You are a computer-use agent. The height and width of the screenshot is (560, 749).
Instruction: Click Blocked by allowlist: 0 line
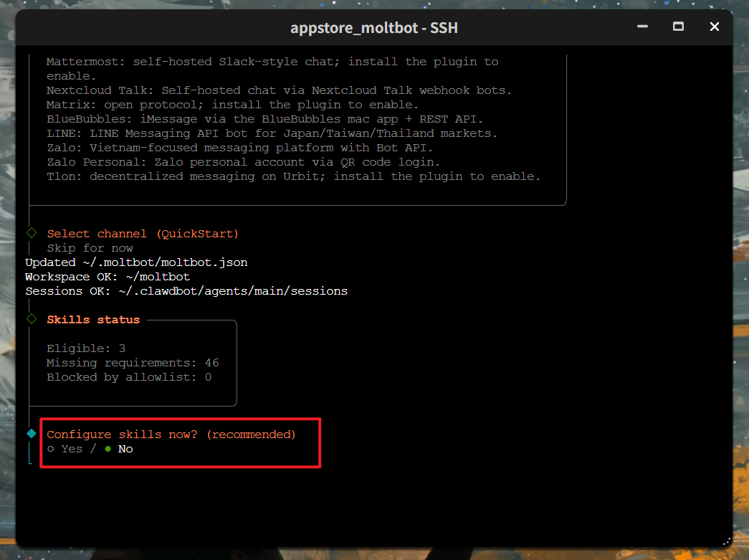[x=129, y=377]
